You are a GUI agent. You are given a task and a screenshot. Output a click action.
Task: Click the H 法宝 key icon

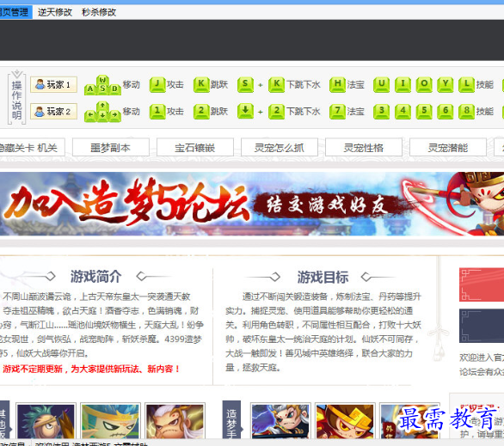pyautogui.click(x=337, y=85)
